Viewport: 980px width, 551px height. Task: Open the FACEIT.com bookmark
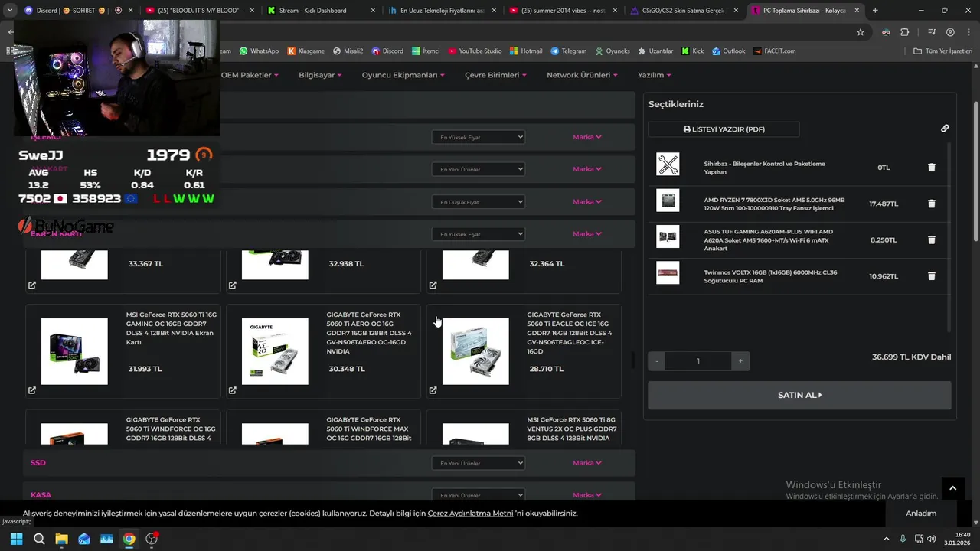point(774,51)
